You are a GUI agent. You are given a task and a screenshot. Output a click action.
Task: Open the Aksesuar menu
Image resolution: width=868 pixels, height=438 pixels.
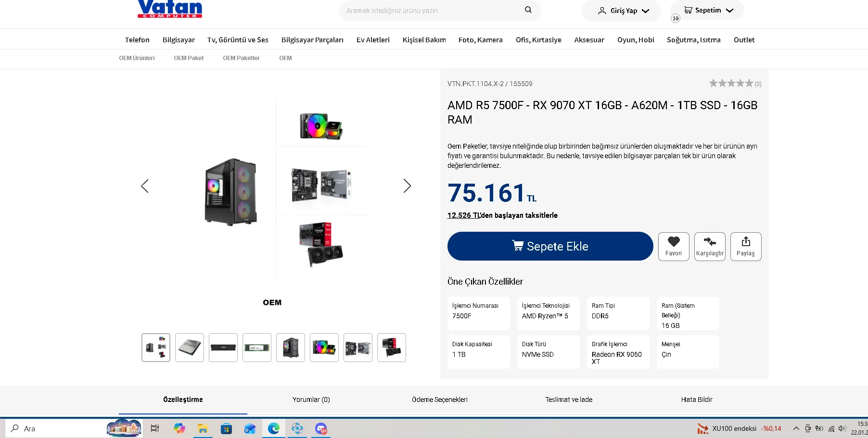click(x=589, y=40)
